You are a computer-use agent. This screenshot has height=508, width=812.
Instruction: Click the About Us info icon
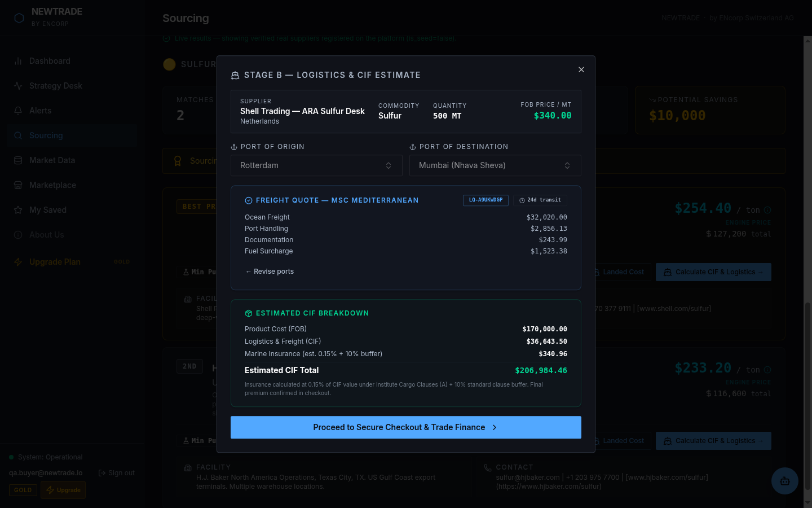[x=18, y=235]
